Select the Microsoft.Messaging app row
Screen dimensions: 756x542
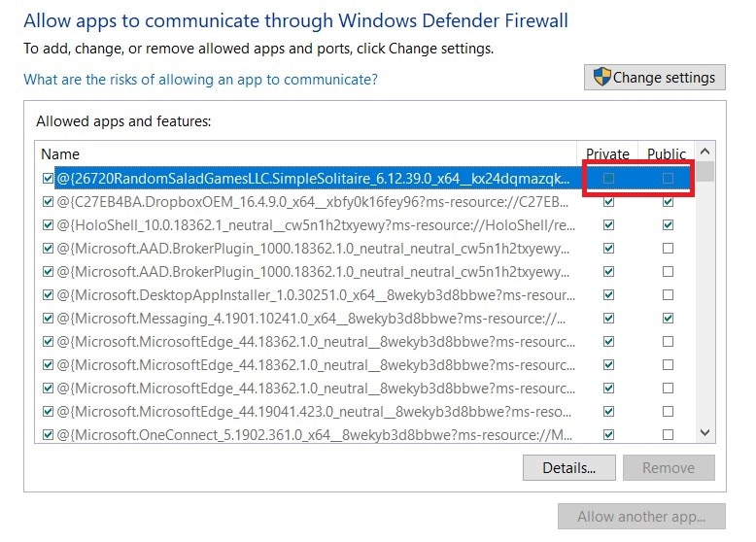tap(311, 319)
